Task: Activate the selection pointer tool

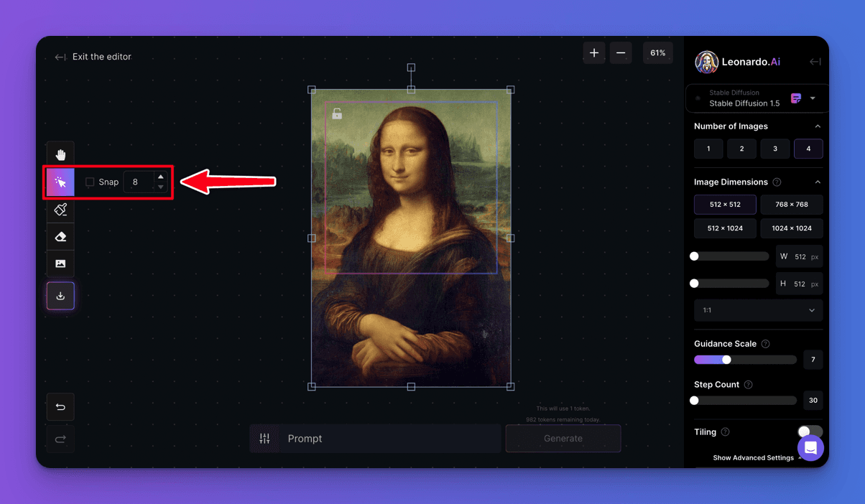Action: point(60,182)
